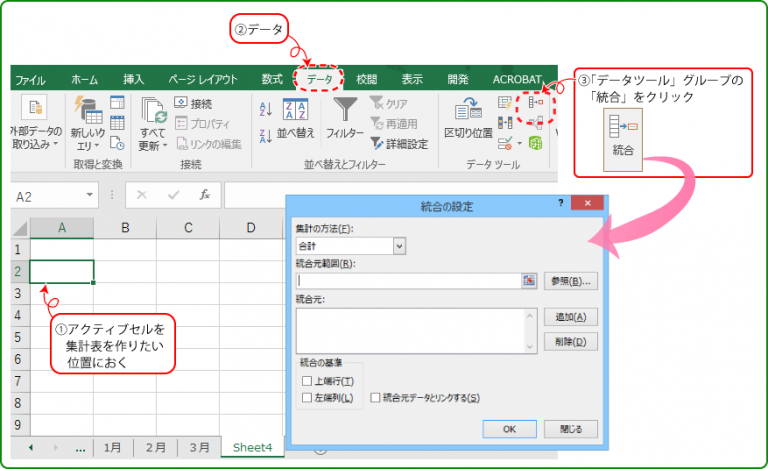The width and height of the screenshot is (768, 469).
Task: Open the 2月 sheet tab
Action: pyautogui.click(x=156, y=447)
